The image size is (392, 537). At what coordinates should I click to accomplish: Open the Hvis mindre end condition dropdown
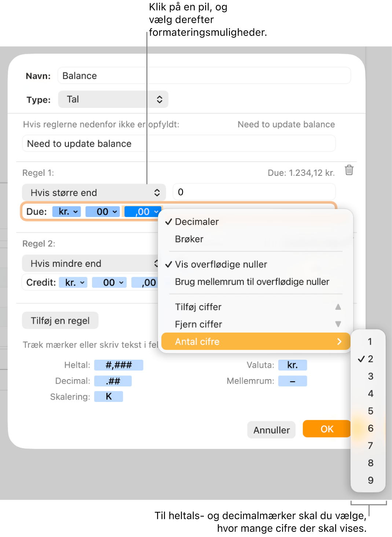(90, 263)
